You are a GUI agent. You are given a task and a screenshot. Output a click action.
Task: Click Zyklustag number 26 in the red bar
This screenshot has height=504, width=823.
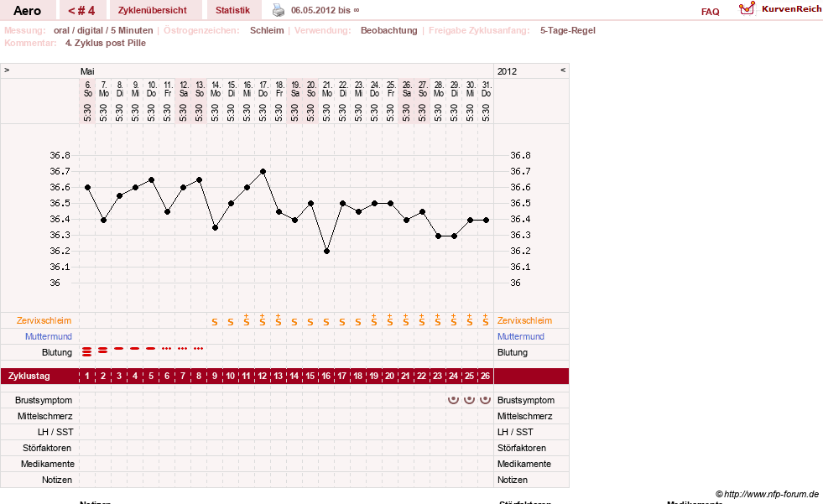pos(485,376)
